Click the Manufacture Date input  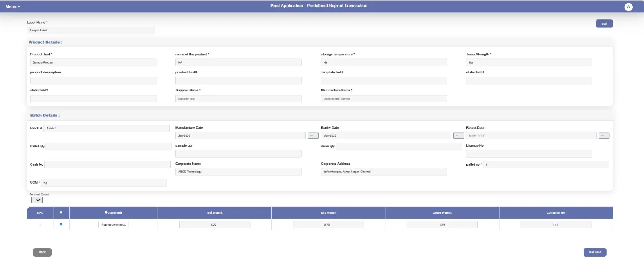[240, 136]
